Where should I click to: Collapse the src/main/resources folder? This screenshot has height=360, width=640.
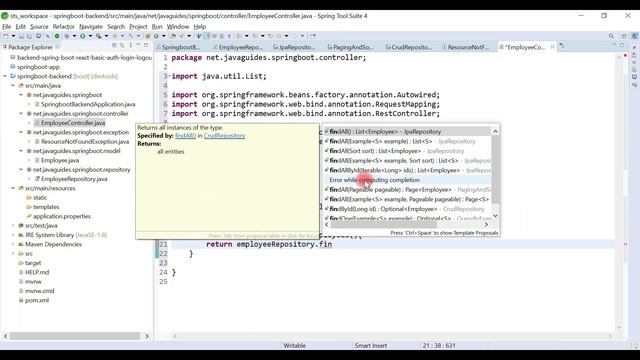tap(13, 188)
